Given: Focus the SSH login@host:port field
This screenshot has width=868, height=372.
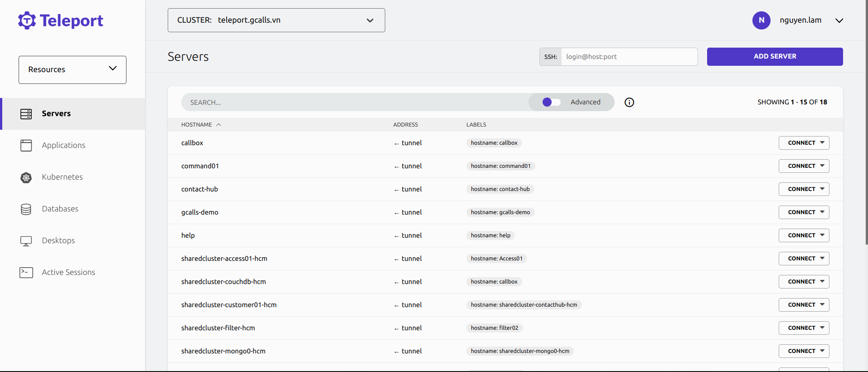Looking at the screenshot, I should tap(629, 57).
